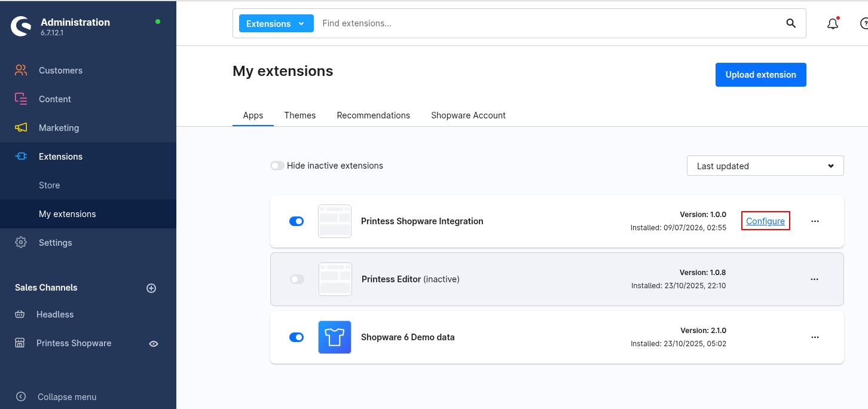Open options menu for Shopware 6 Demo data
The image size is (868, 409).
815,337
